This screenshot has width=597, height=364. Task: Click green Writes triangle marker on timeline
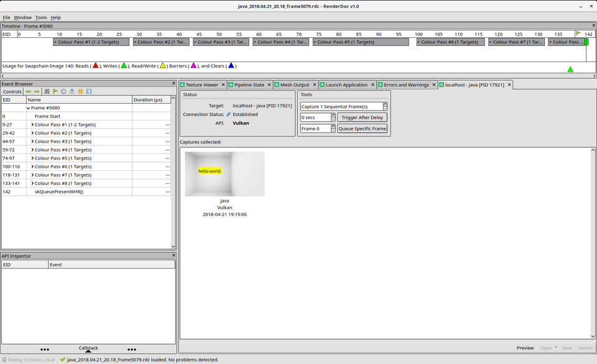click(x=570, y=69)
